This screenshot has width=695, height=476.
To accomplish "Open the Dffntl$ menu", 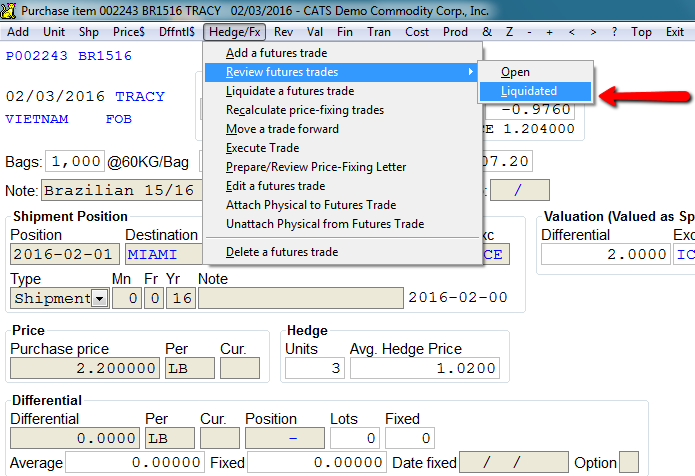I will [x=176, y=32].
